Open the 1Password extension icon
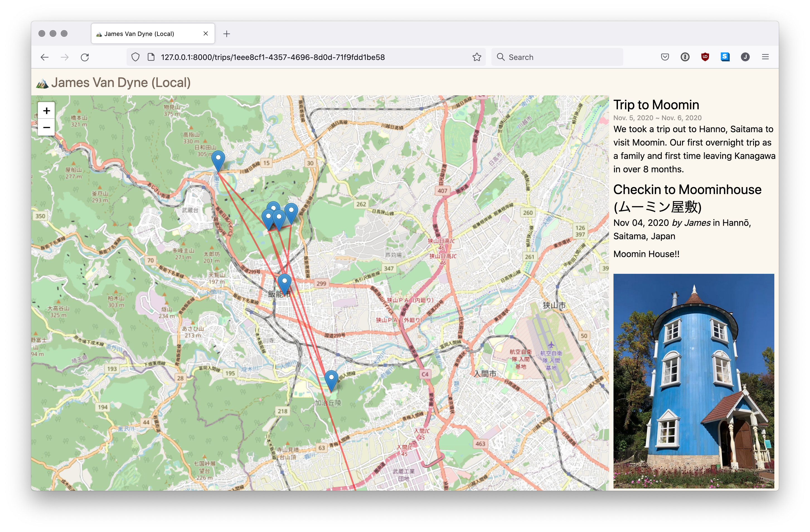810x532 pixels. (685, 57)
